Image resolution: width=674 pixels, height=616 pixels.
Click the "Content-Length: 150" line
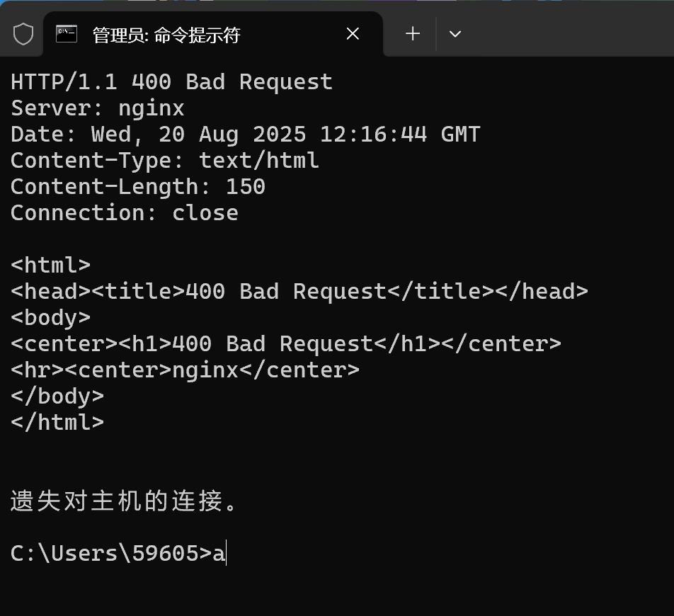coord(138,187)
